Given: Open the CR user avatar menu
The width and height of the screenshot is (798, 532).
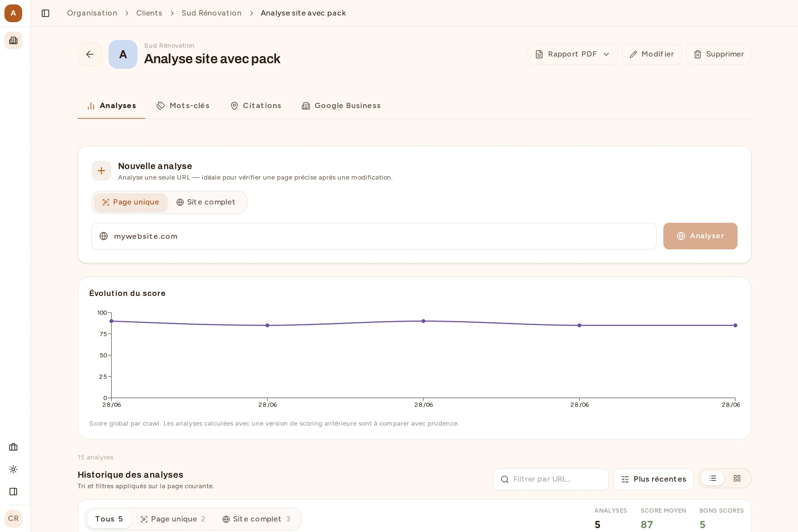Looking at the screenshot, I should click(x=13, y=518).
